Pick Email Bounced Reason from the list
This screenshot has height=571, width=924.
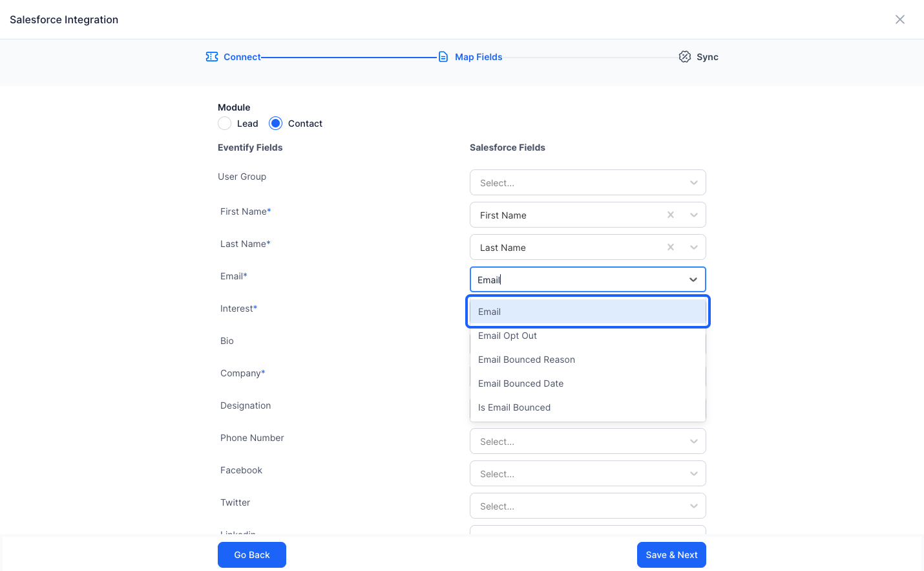click(x=588, y=360)
